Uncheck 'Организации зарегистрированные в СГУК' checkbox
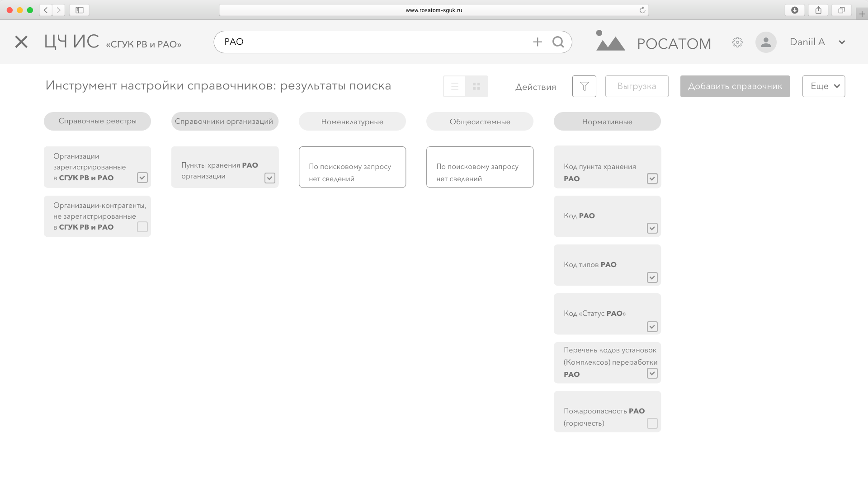Viewport: 868px width, 488px height. click(142, 178)
